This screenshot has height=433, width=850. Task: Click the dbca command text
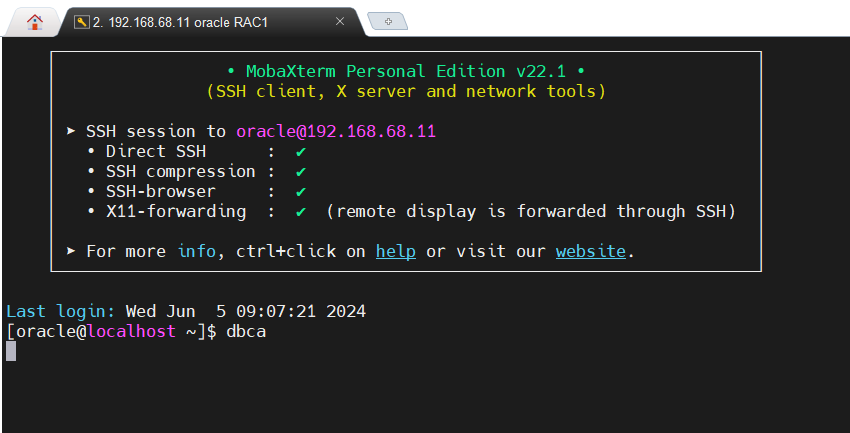246,331
